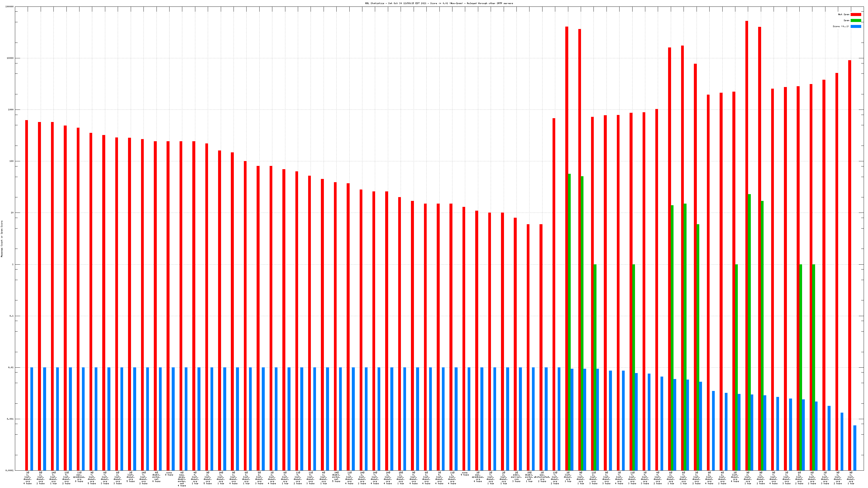The image size is (868, 488).
Task: Click the shortest blue bar at far right
Action: tap(855, 448)
